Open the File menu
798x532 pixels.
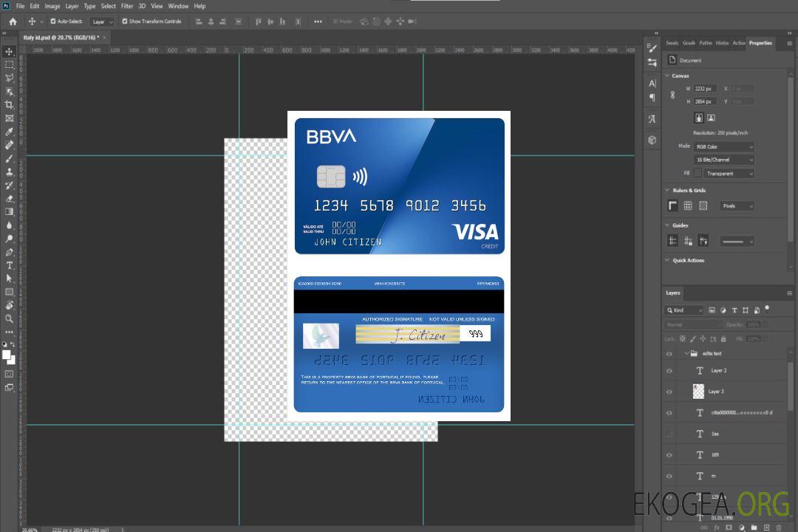[x=21, y=6]
